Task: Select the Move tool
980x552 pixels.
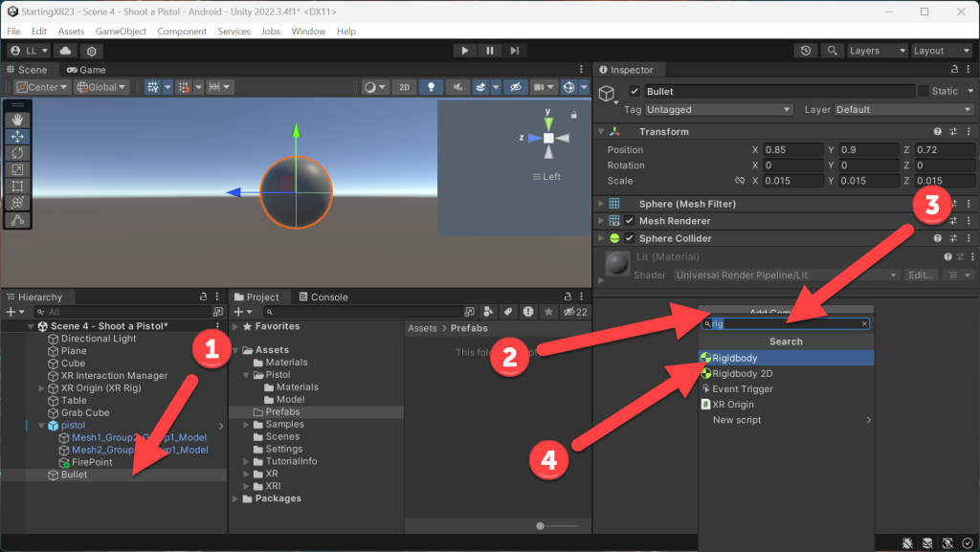Action: 17,136
